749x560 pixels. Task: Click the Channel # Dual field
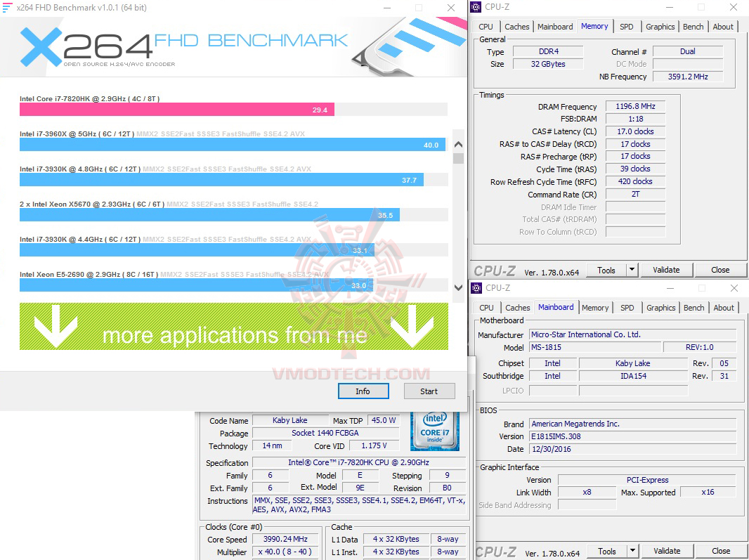(688, 51)
